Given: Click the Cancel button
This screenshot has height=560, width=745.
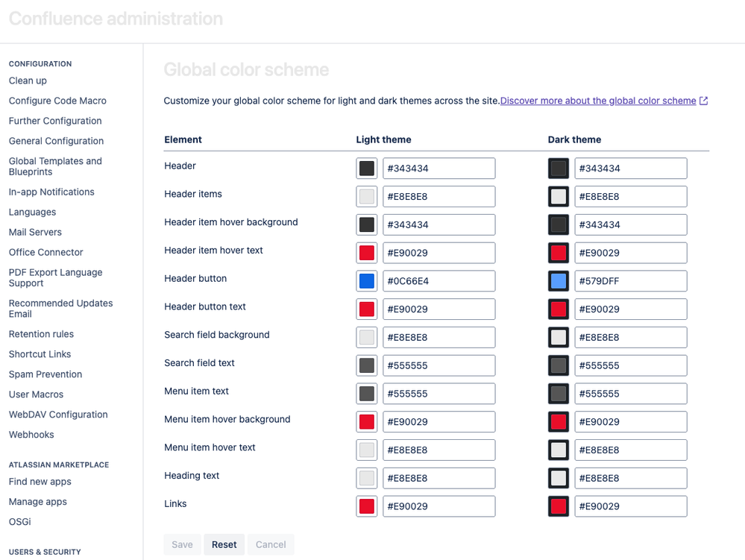Looking at the screenshot, I should click(x=271, y=544).
